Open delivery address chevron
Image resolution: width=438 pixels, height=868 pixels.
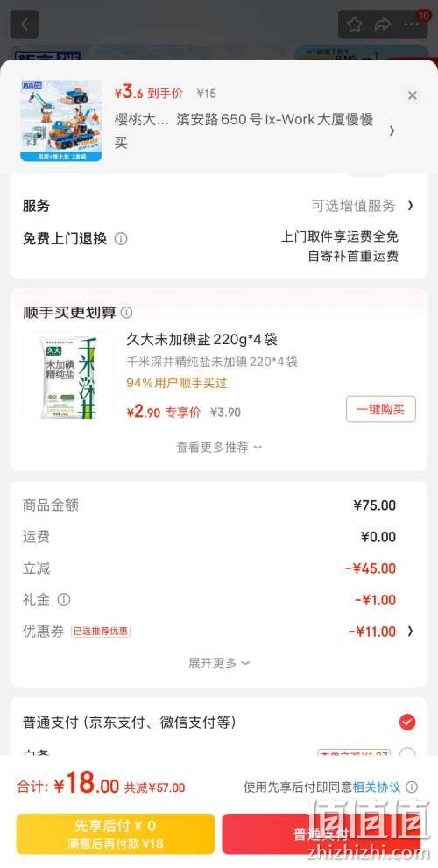392,131
